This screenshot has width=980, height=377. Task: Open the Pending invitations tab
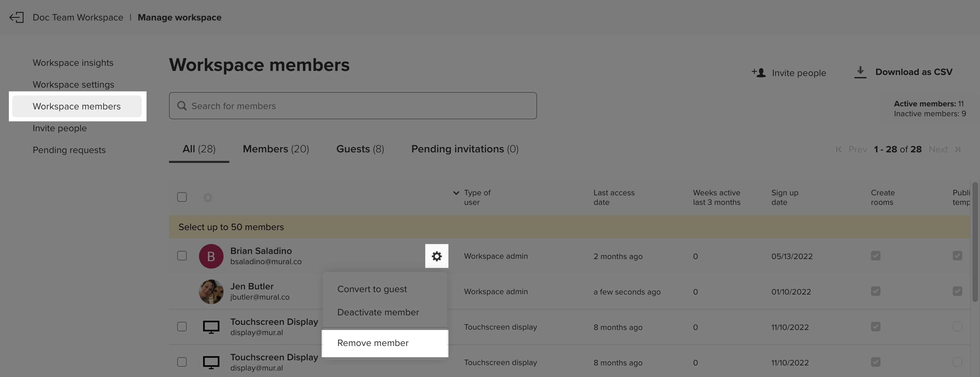pyautogui.click(x=464, y=149)
